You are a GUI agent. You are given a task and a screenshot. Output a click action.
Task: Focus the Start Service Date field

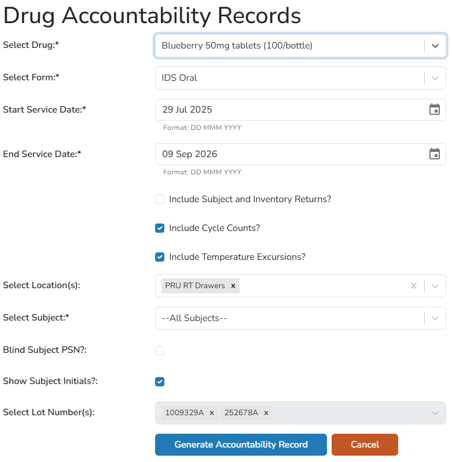(300, 109)
